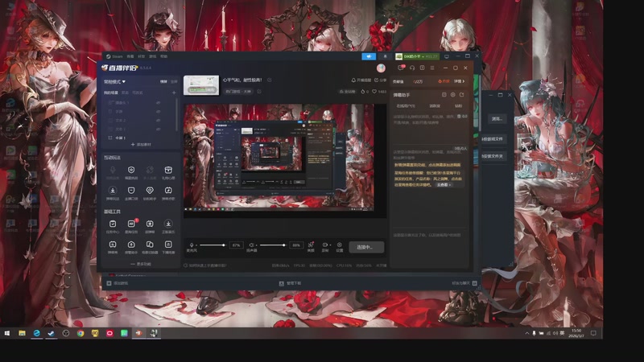
Task: Open the 帮助 menu in Steam window
Action: (164, 56)
